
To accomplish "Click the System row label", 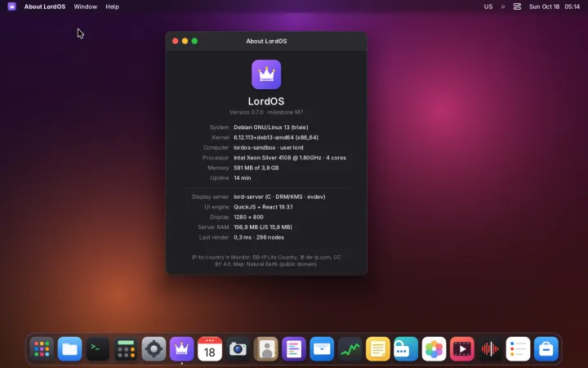I will point(220,128).
